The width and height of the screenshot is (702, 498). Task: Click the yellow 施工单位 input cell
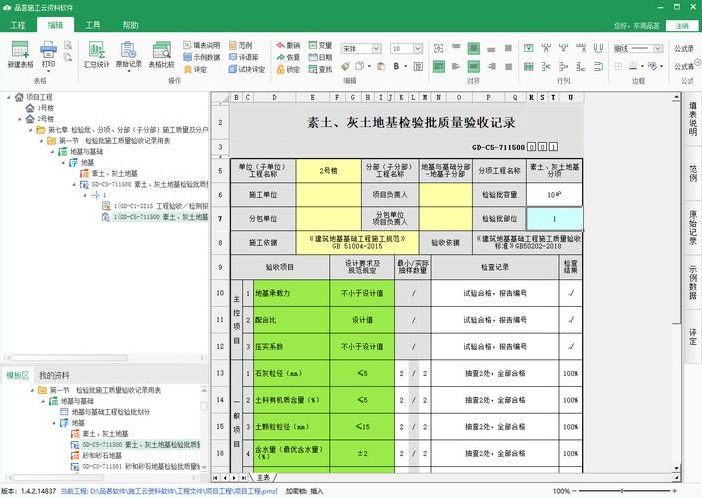tap(328, 195)
